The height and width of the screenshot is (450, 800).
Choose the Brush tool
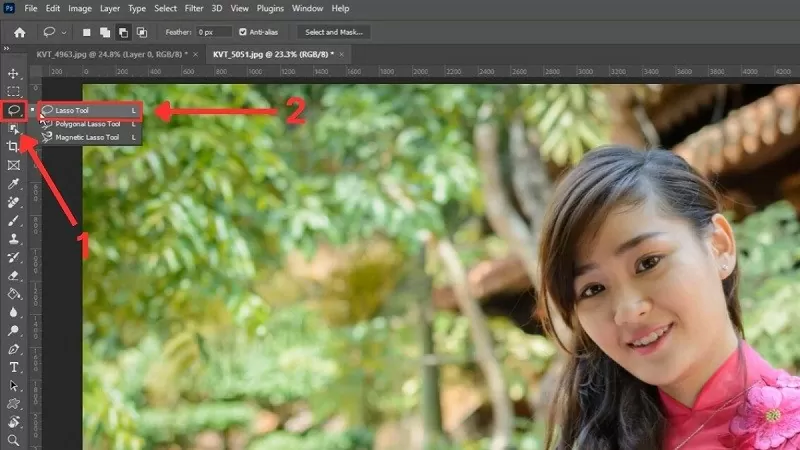point(14,220)
